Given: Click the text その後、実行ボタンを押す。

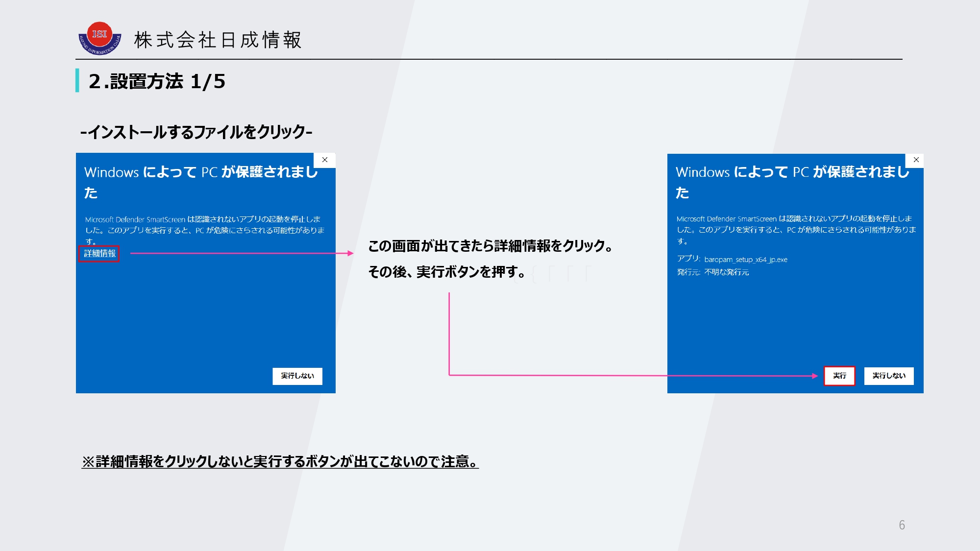Looking at the screenshot, I should coord(447,272).
